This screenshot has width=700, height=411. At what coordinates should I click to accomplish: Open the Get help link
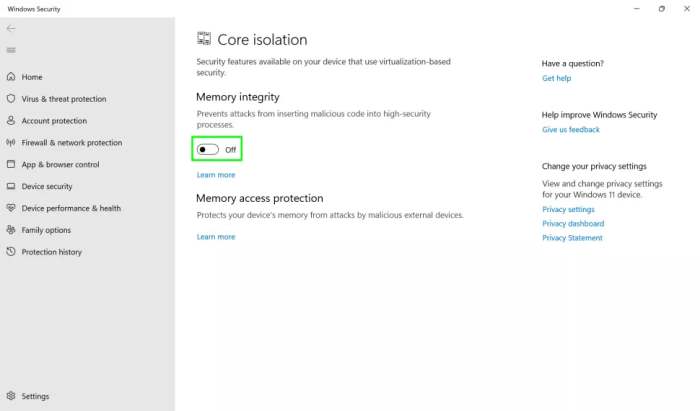pyautogui.click(x=556, y=78)
